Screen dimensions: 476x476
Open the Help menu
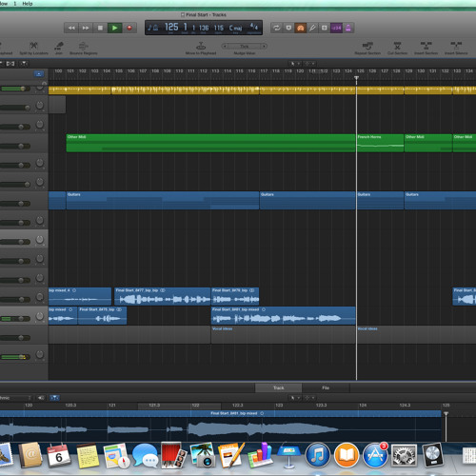pos(28,4)
